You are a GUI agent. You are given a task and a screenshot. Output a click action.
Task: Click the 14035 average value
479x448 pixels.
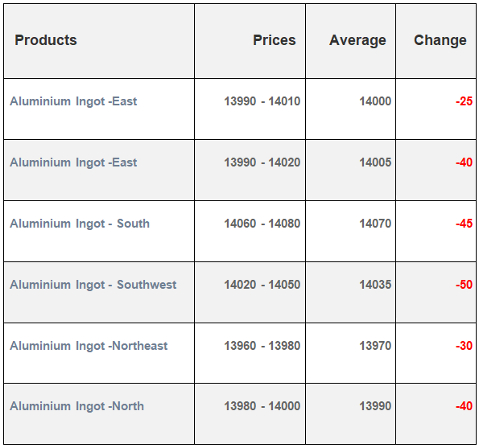click(375, 285)
